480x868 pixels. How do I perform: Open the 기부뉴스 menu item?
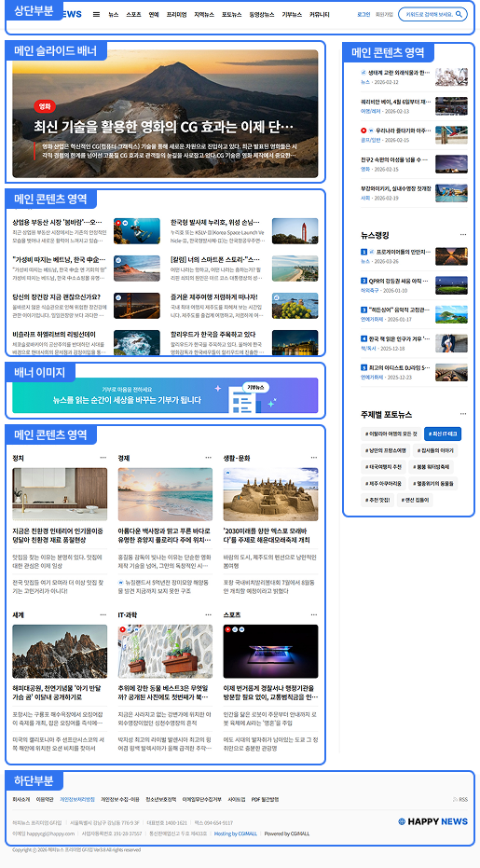point(292,14)
